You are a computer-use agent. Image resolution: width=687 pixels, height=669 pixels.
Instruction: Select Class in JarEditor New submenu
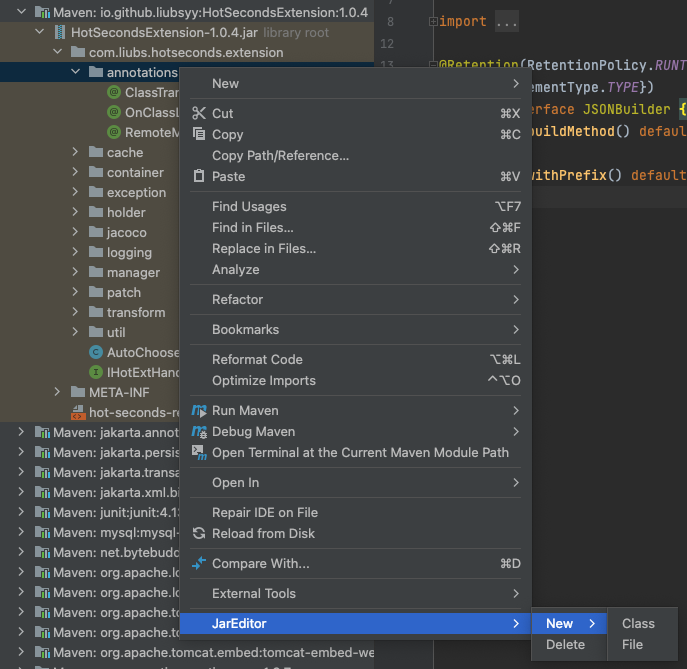point(643,623)
